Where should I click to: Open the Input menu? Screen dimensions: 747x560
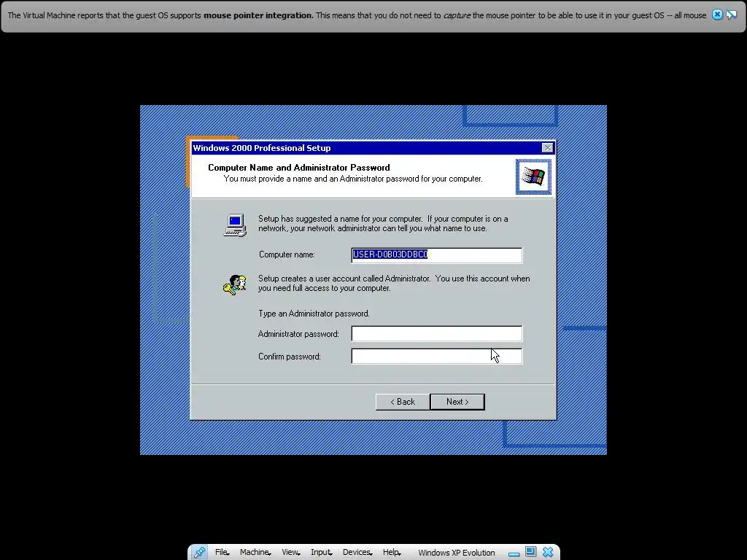[x=321, y=552]
